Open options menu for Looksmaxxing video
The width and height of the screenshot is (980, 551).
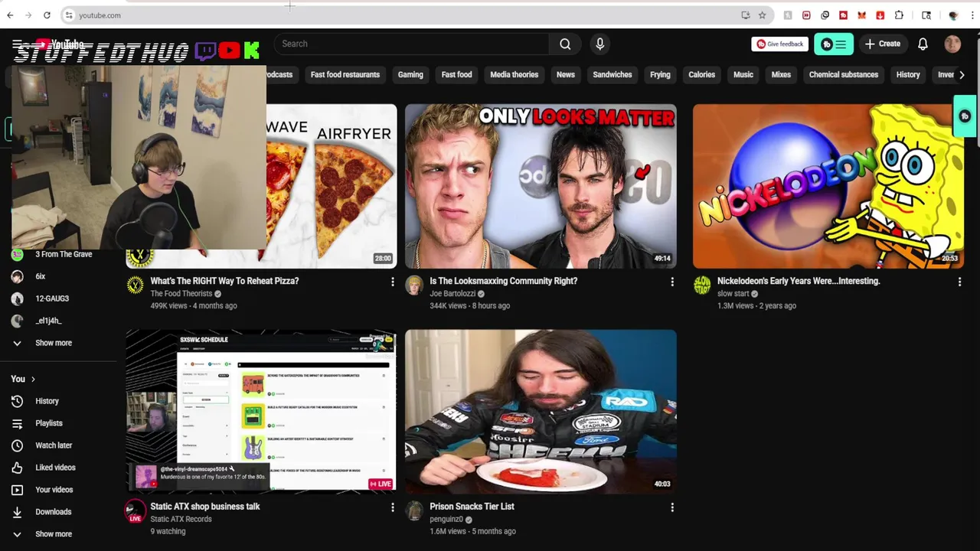pos(672,282)
